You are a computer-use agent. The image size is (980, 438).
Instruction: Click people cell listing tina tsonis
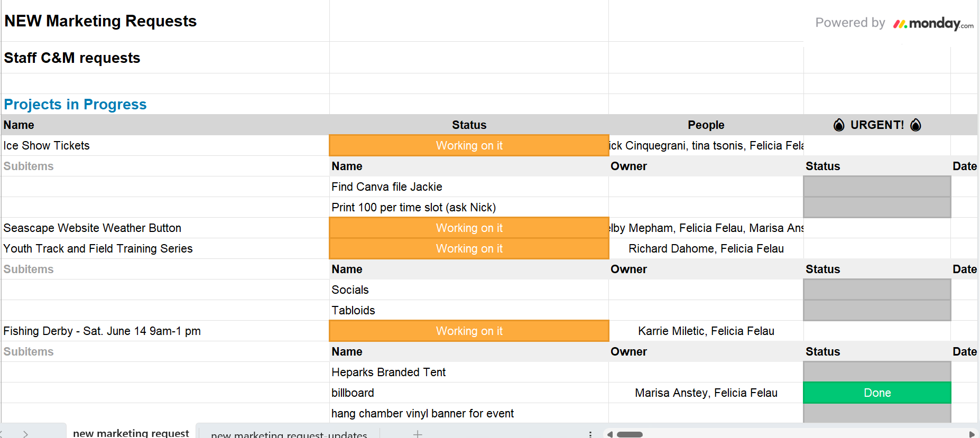(x=706, y=145)
